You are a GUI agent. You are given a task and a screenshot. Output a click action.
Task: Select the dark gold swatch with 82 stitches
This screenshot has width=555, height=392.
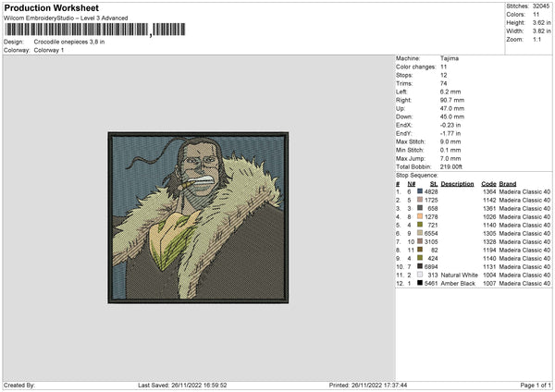(420, 250)
